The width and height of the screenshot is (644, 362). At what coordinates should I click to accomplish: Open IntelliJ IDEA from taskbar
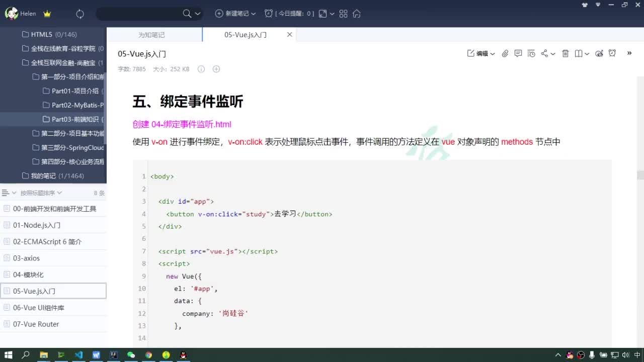(114, 355)
